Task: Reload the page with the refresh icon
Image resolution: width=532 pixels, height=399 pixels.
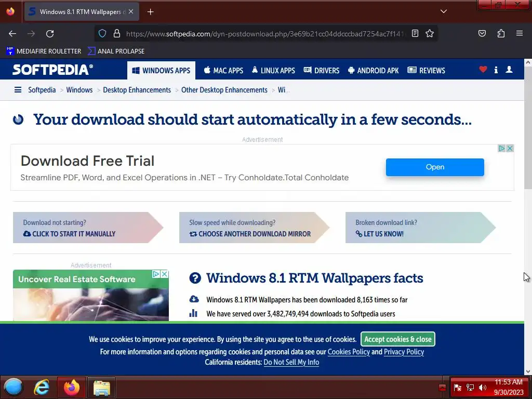Action: click(50, 34)
